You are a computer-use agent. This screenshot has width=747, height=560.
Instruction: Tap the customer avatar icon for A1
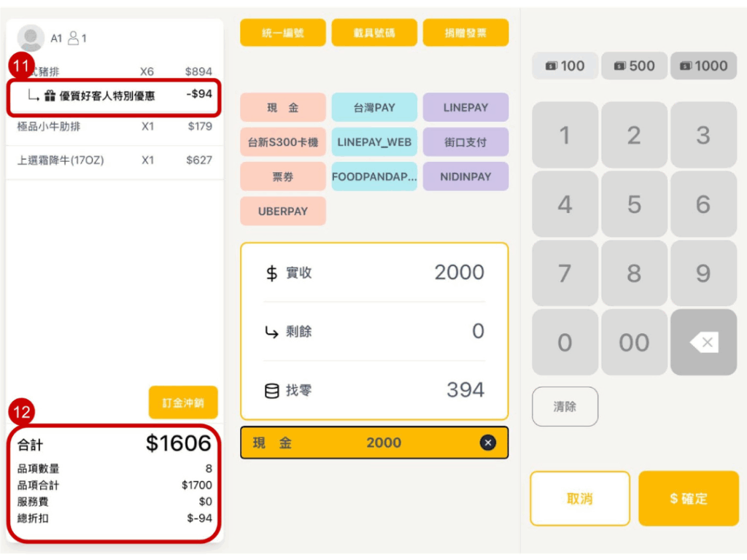click(x=31, y=38)
